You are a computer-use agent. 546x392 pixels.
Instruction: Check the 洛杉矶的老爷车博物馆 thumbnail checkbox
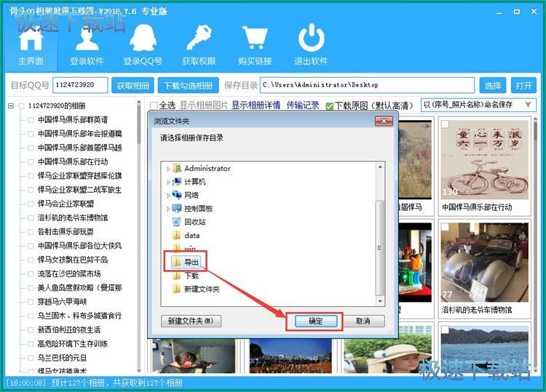point(445,227)
